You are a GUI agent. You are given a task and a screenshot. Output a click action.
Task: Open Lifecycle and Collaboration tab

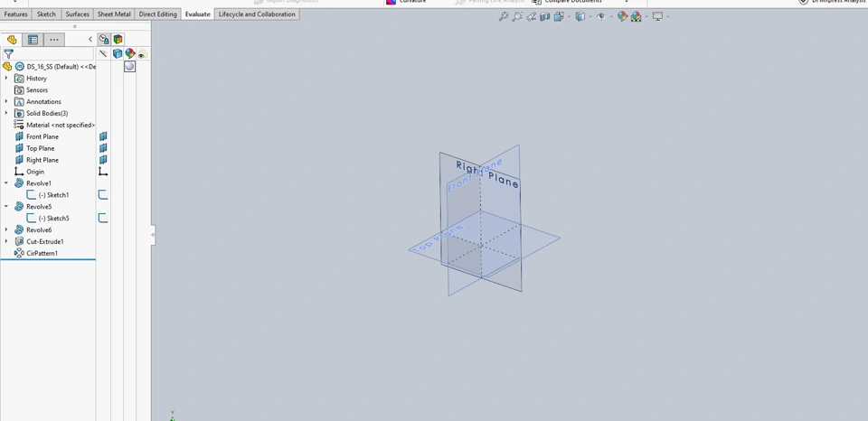(x=257, y=14)
